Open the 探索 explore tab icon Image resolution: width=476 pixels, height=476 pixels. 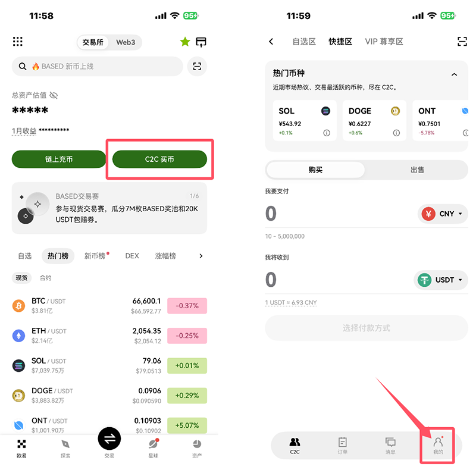[x=65, y=444]
